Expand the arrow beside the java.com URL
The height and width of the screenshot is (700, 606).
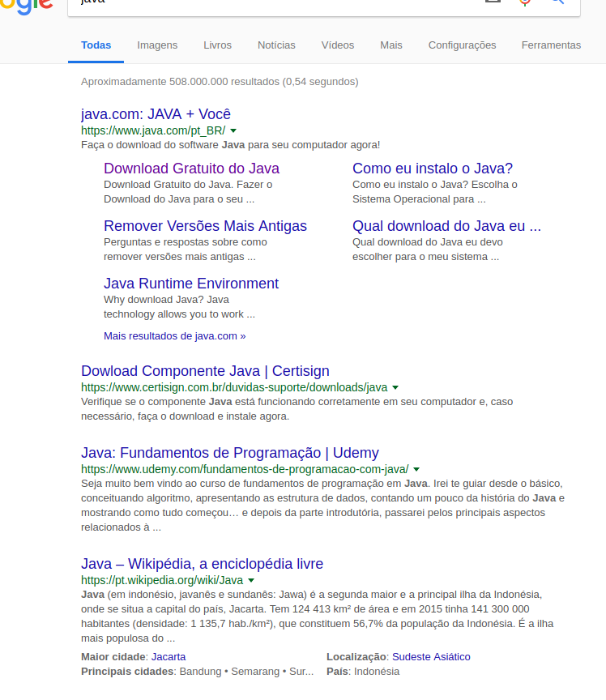click(x=233, y=130)
